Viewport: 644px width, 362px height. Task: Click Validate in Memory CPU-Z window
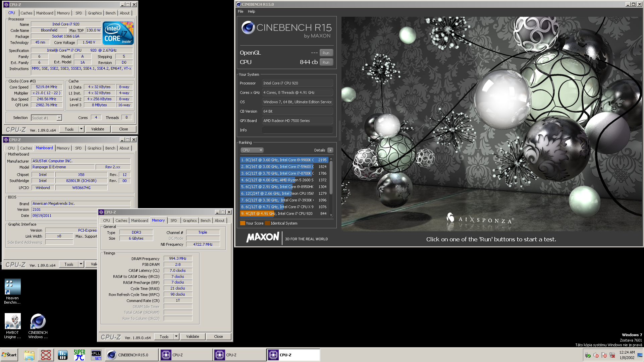pyautogui.click(x=193, y=337)
